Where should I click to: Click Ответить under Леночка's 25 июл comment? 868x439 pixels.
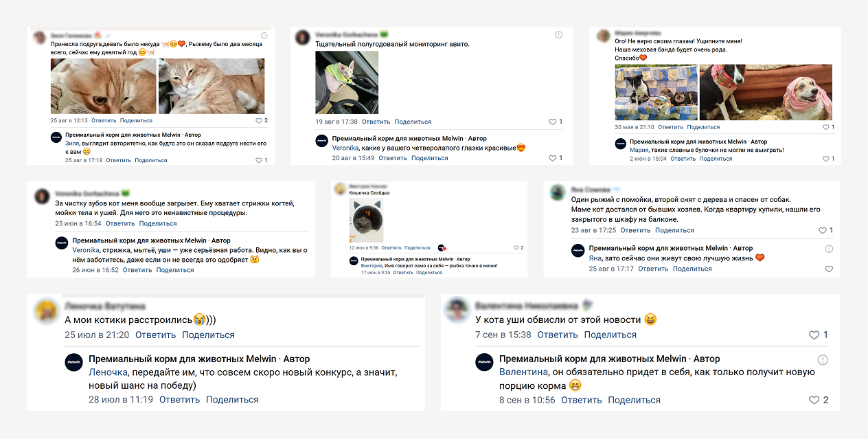point(156,335)
